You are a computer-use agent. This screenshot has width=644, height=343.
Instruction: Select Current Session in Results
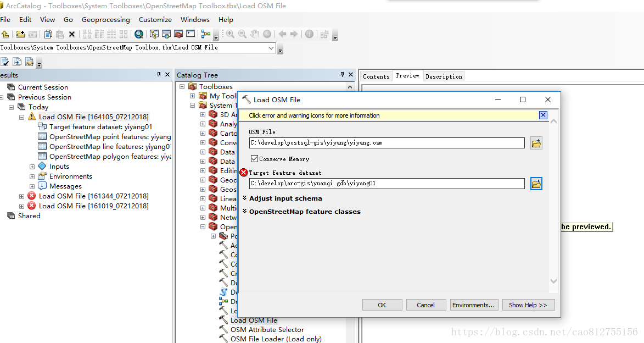coord(43,87)
